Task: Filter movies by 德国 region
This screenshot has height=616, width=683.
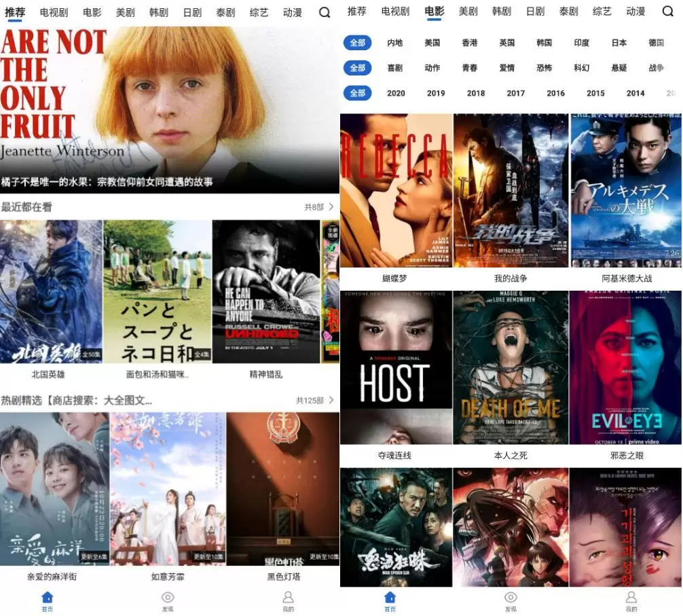Action: 657,43
